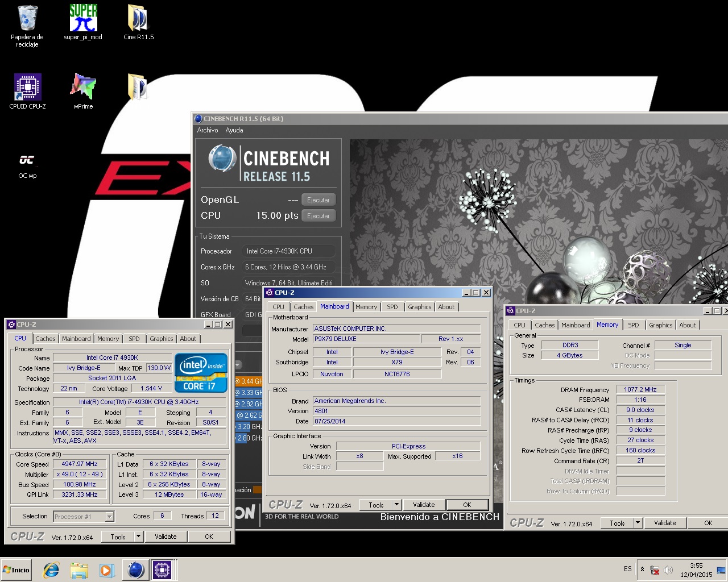Click the ES language indicator
The height and width of the screenshot is (582, 728).
click(627, 569)
